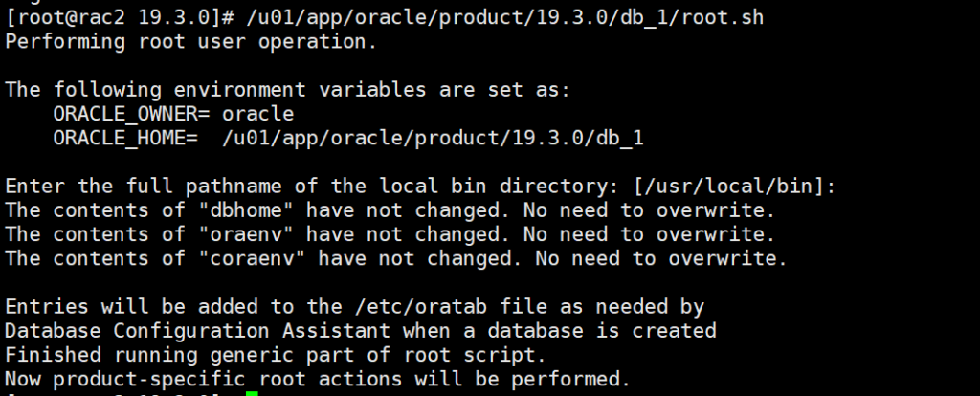
Task: Click the value "oracle" after ORACLE_OWNER=
Action: (x=257, y=114)
